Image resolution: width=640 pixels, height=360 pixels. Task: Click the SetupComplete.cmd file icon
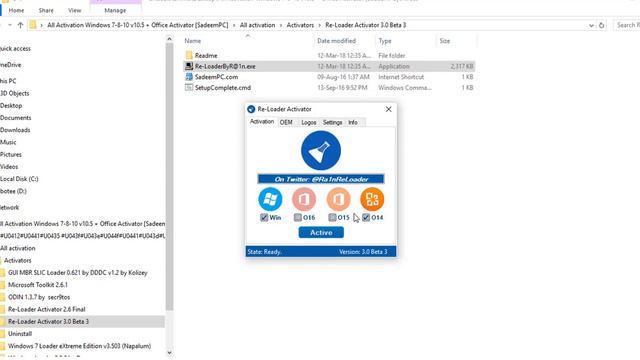(x=189, y=87)
